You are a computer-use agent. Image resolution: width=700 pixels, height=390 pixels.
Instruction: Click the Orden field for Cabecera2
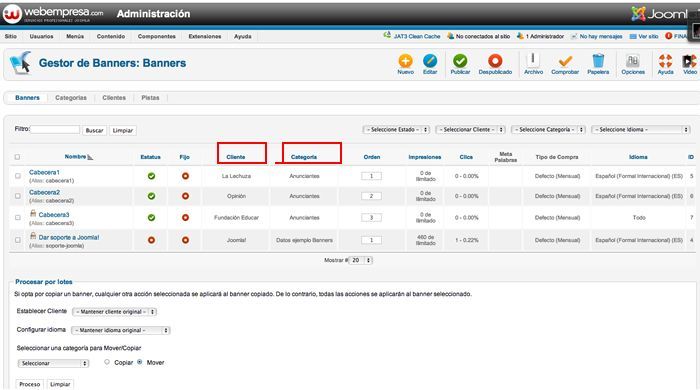(371, 196)
